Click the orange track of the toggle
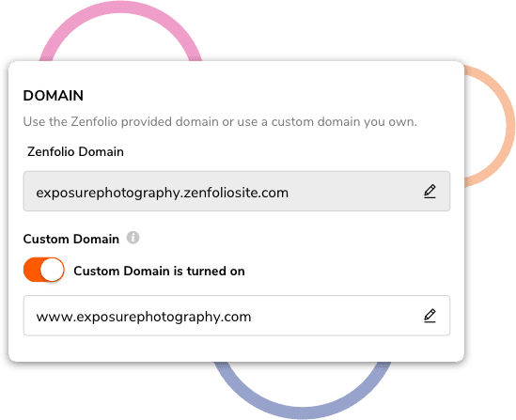The height and width of the screenshot is (420, 516). point(32,270)
